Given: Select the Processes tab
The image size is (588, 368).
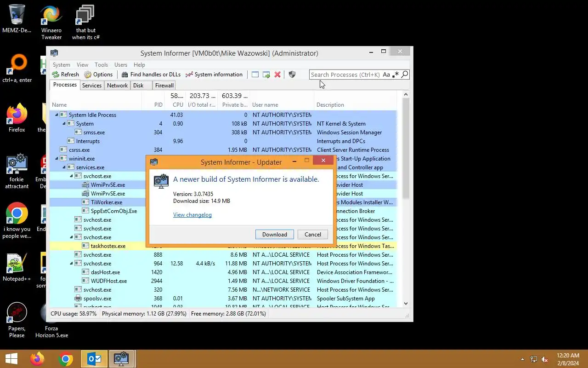Looking at the screenshot, I should point(65,85).
